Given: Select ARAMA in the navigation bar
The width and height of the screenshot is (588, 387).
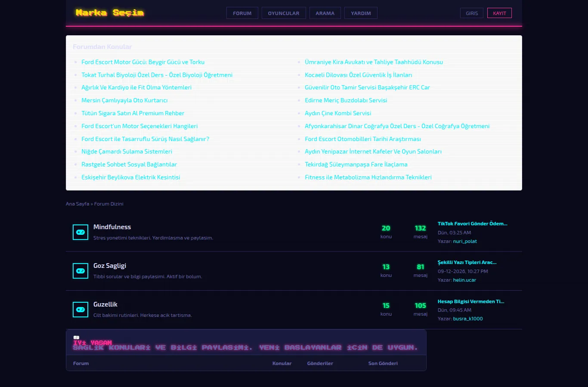Looking at the screenshot, I should point(325,13).
